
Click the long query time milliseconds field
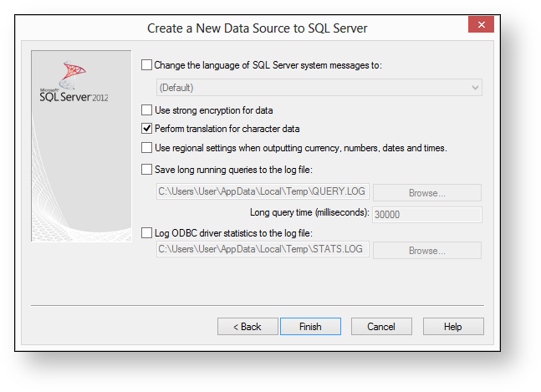(426, 214)
